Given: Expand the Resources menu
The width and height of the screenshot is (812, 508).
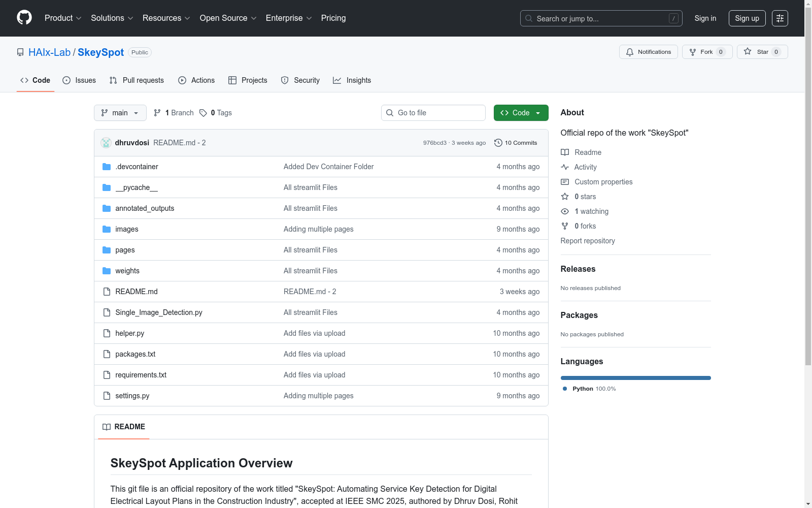Looking at the screenshot, I should pos(166,18).
